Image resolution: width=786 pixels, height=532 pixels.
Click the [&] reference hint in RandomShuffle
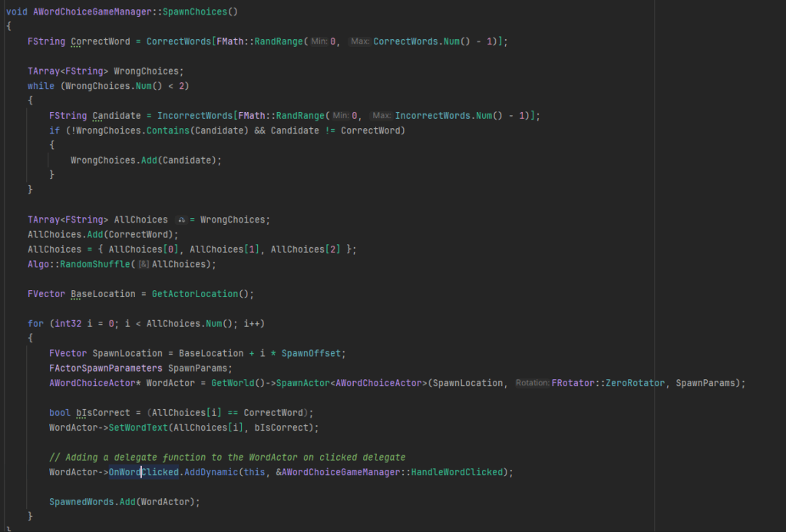point(144,264)
